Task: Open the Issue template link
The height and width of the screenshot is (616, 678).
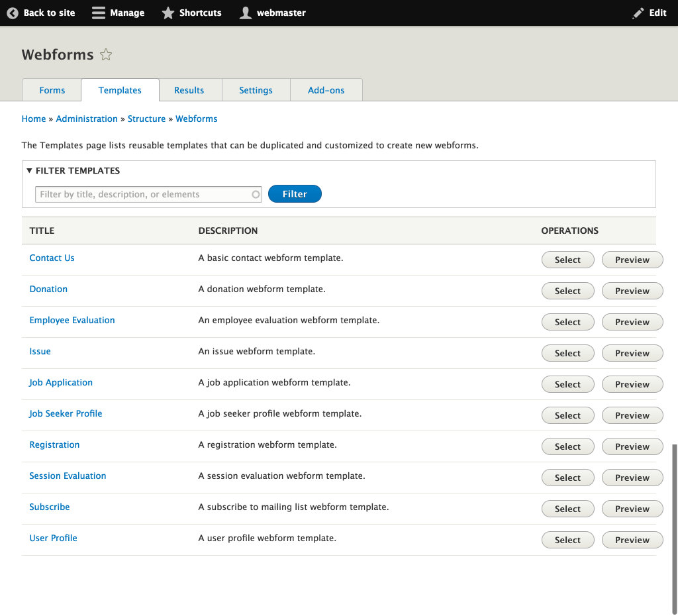Action: 40,351
